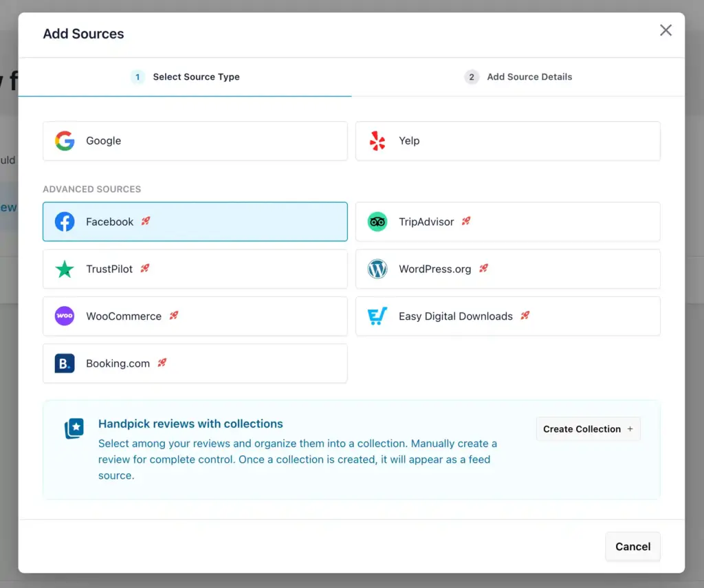This screenshot has width=704, height=588.
Task: Select the TripAdvisor source option
Action: [508, 222]
